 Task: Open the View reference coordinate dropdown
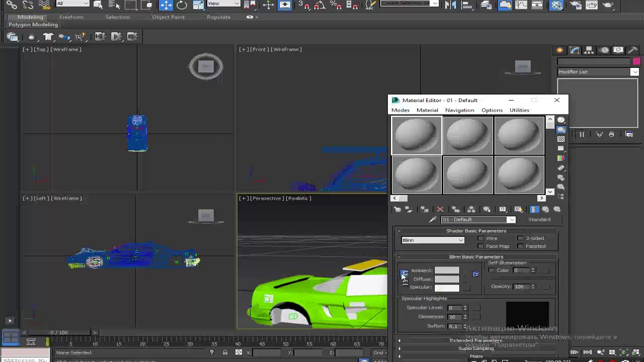[x=224, y=4]
